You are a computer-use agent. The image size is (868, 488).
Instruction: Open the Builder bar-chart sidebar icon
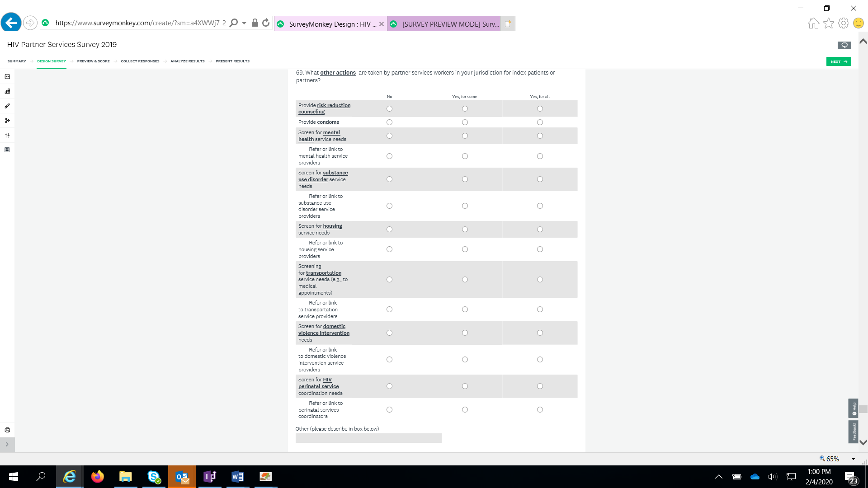pyautogui.click(x=7, y=91)
